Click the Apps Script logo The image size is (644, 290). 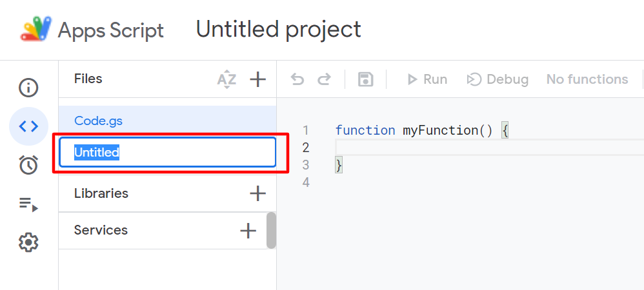click(x=36, y=29)
